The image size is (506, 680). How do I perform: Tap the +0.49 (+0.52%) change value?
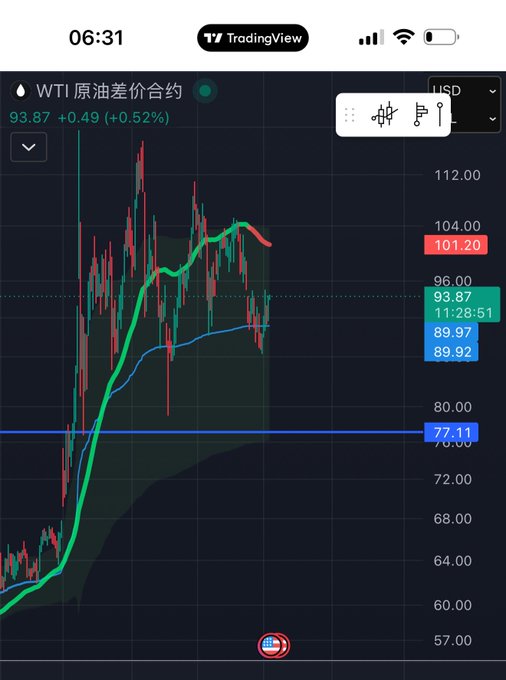coord(113,118)
